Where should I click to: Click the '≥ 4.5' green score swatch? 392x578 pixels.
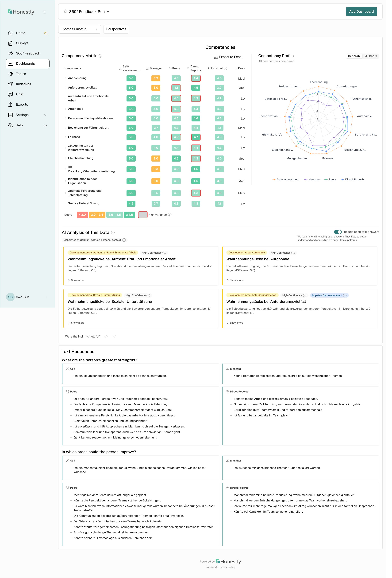click(x=130, y=215)
